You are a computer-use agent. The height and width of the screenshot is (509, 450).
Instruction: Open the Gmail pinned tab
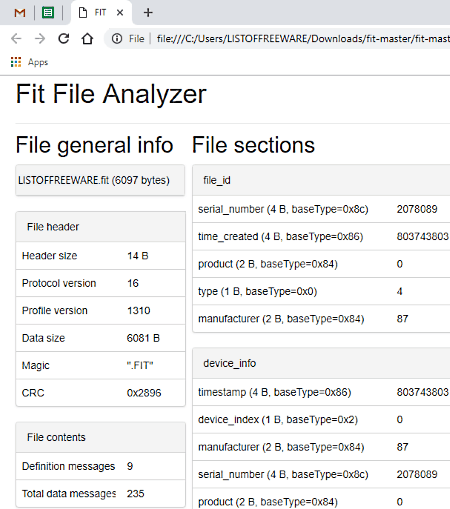pos(20,13)
